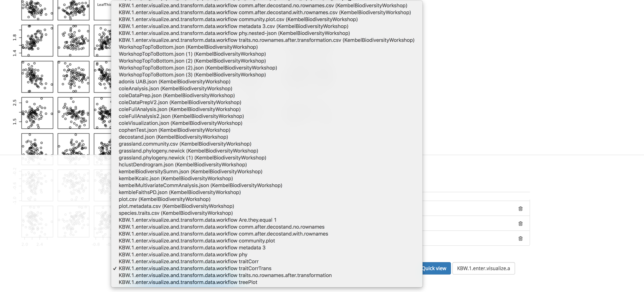The width and height of the screenshot is (644, 292).
Task: Select grassland.community.csv option
Action: 266,144
